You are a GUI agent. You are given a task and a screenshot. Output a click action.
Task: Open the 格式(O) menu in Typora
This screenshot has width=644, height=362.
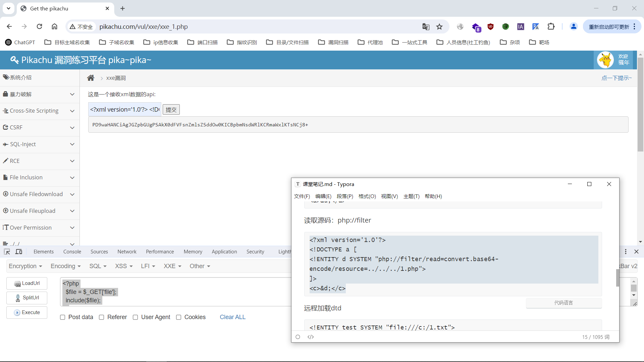367,196
